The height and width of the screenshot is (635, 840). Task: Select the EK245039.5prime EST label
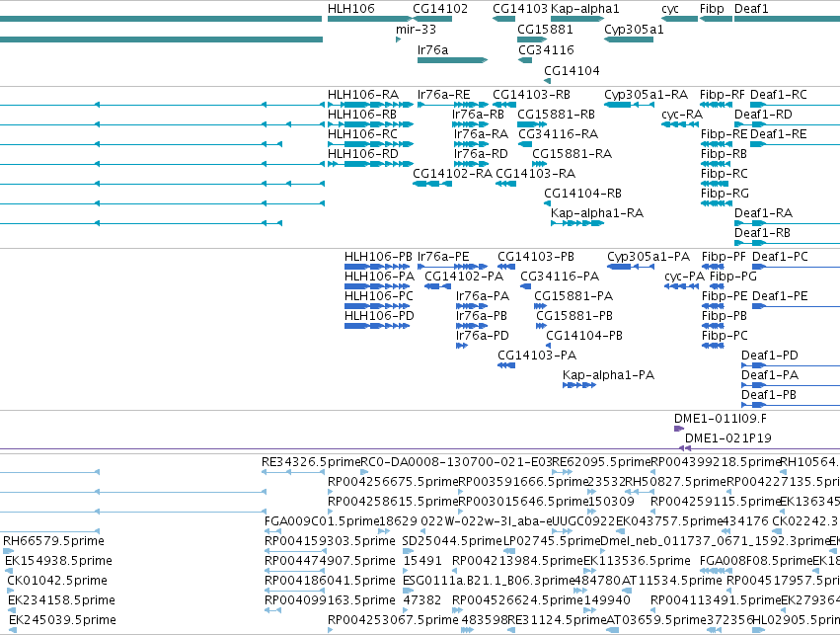tap(62, 620)
